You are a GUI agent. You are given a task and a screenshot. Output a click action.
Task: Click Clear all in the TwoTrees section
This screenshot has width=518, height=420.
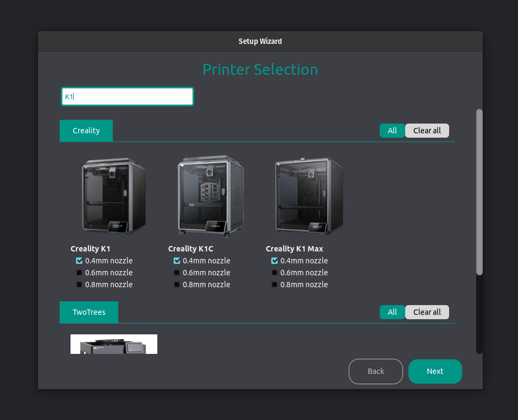[x=427, y=312]
